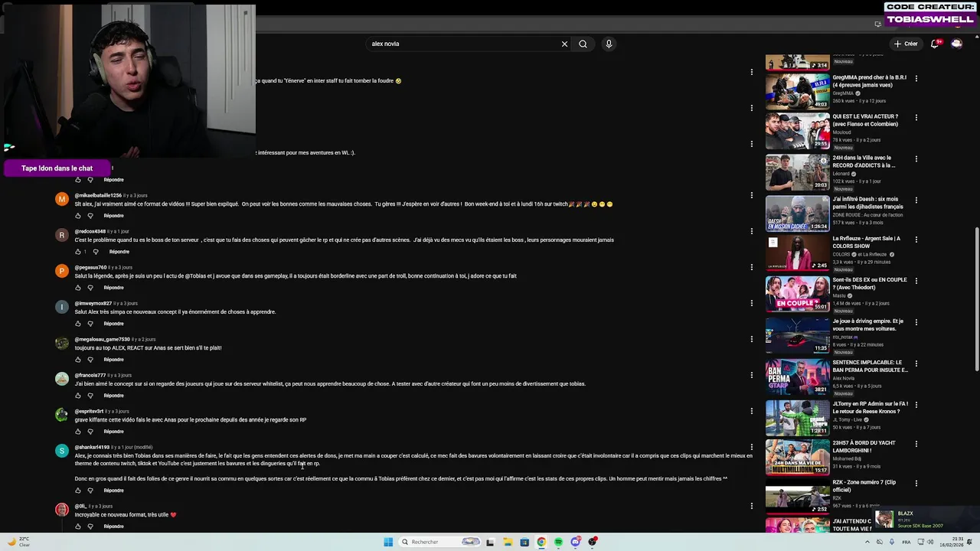Open options menu for @redcox4348's comment

click(x=751, y=231)
